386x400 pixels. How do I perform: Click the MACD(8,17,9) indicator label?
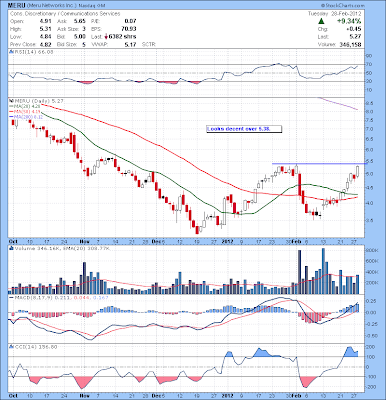tap(58, 298)
